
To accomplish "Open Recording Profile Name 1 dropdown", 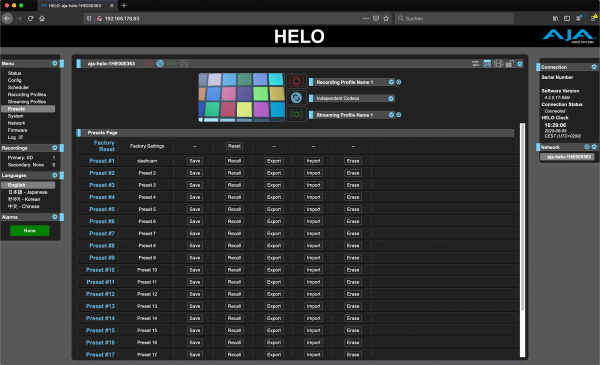I will 391,82.
